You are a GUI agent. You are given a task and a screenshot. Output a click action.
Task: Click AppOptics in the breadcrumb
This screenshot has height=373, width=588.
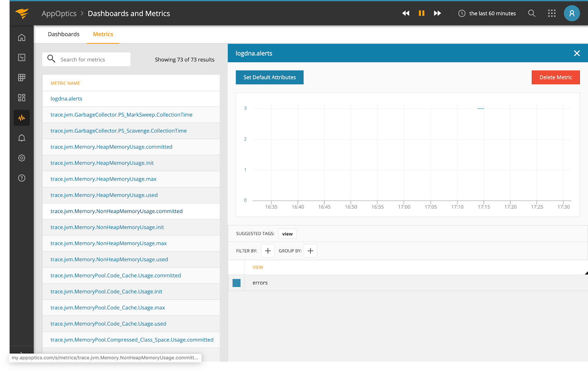coord(59,14)
